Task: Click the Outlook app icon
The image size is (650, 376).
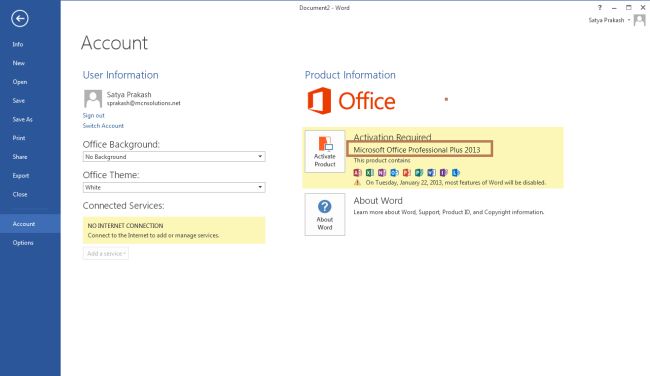Action: (x=394, y=172)
